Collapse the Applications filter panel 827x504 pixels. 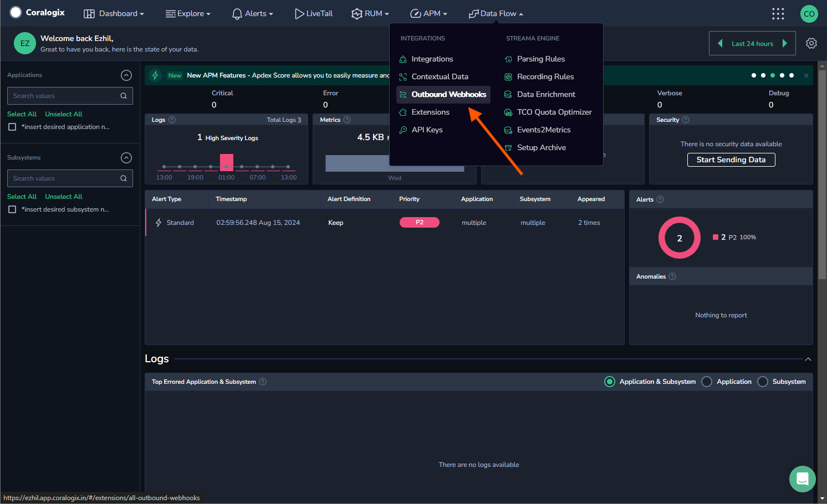pyautogui.click(x=126, y=75)
